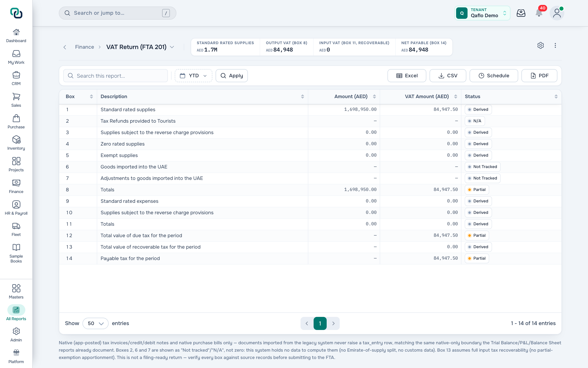The height and width of the screenshot is (368, 588).
Task: Click the N/A status badge on Box 2
Action: click(x=475, y=121)
